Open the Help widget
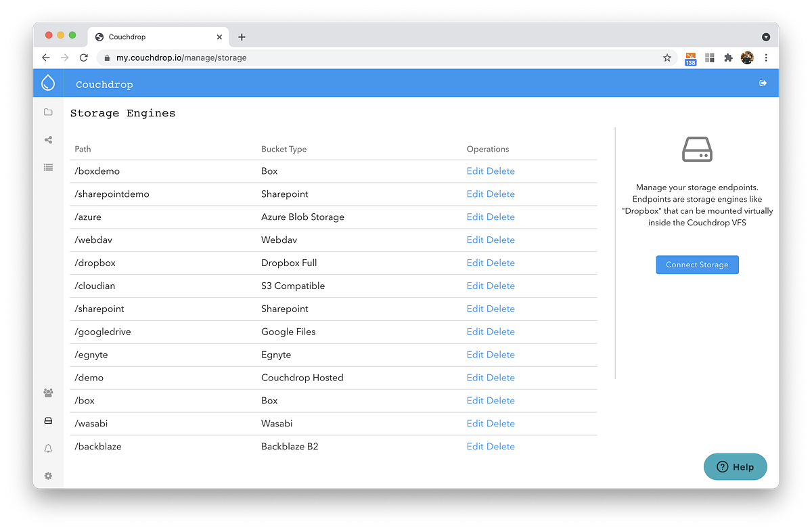 735,466
